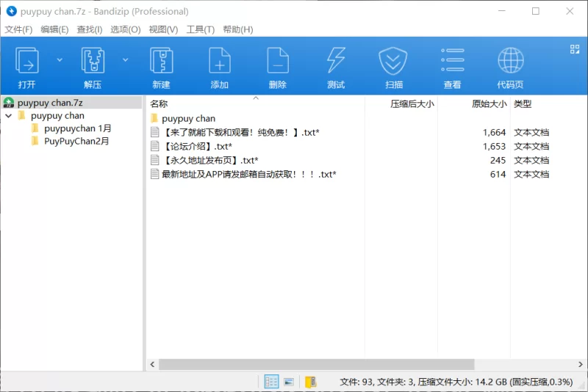588x392 pixels.
Task: Open the 视图(V) menu
Action: (163, 29)
